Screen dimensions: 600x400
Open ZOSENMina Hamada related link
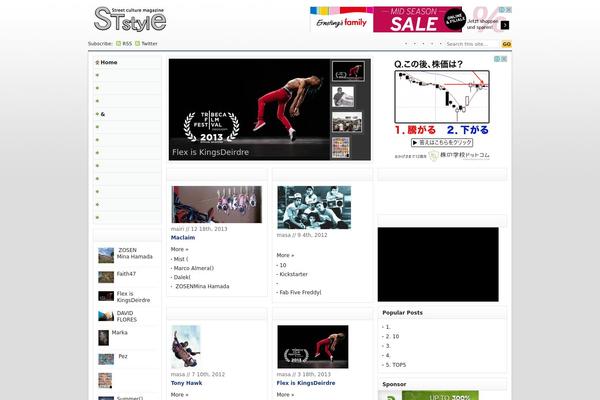point(202,286)
